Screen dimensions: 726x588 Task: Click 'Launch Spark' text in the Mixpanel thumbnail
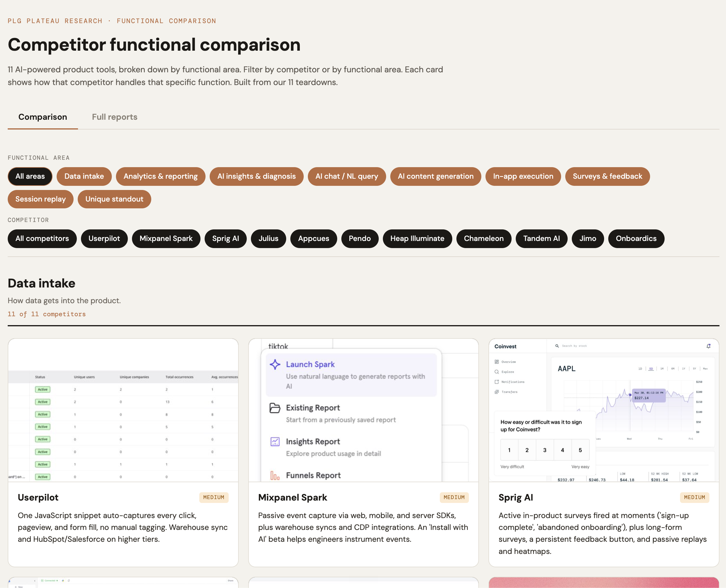pos(310,365)
